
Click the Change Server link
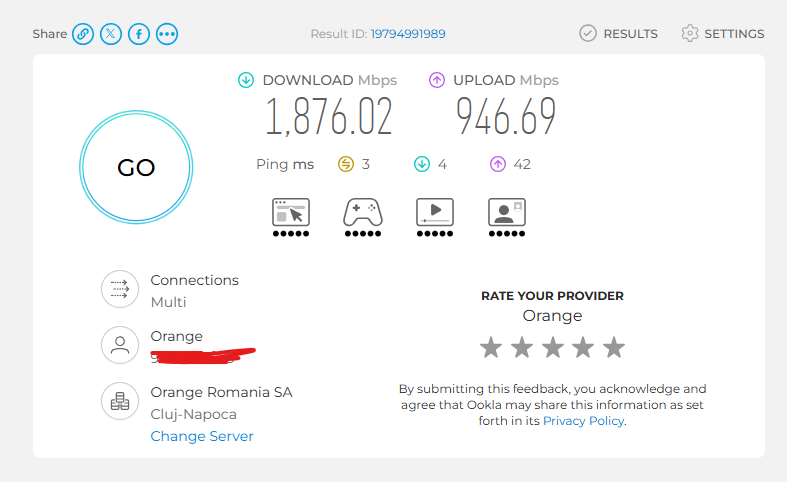202,436
